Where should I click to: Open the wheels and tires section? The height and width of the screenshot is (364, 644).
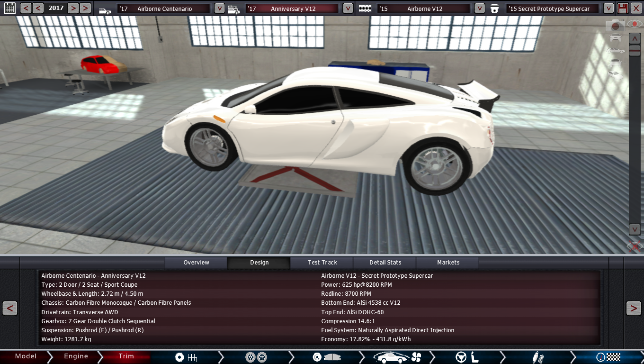pyautogui.click(x=256, y=357)
